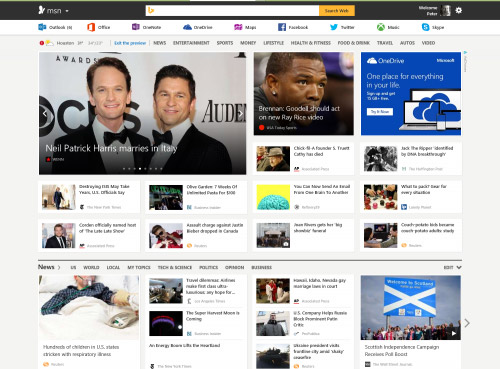This screenshot has height=369, width=500.
Task: Open the VIDEO menu item
Action: point(428,43)
